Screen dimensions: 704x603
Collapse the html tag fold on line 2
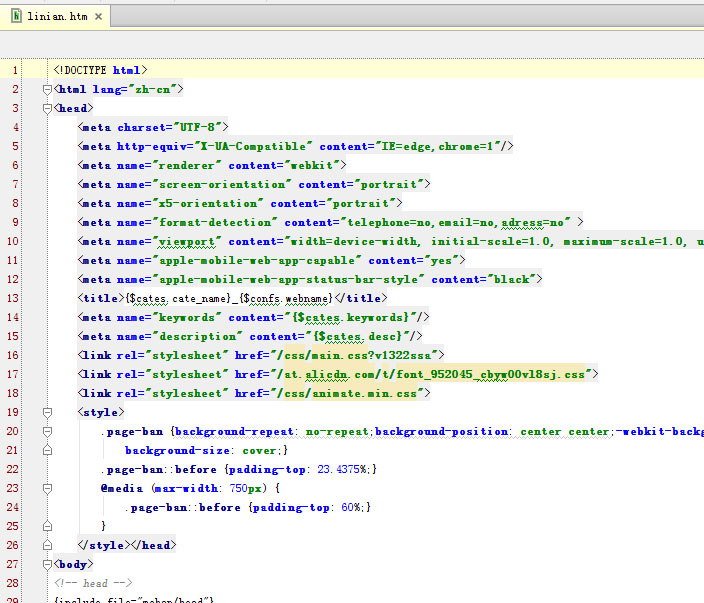pos(47,90)
